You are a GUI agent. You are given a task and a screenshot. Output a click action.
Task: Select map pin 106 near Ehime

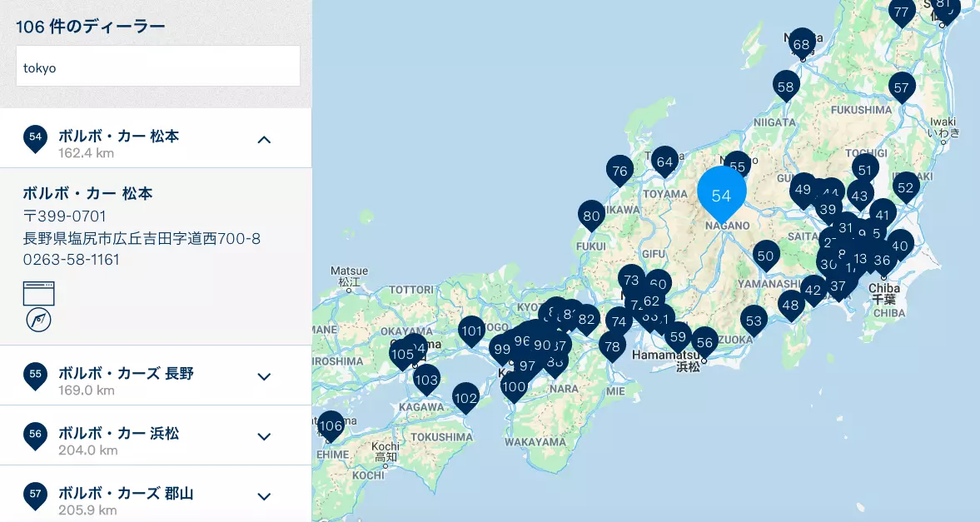[331, 426]
